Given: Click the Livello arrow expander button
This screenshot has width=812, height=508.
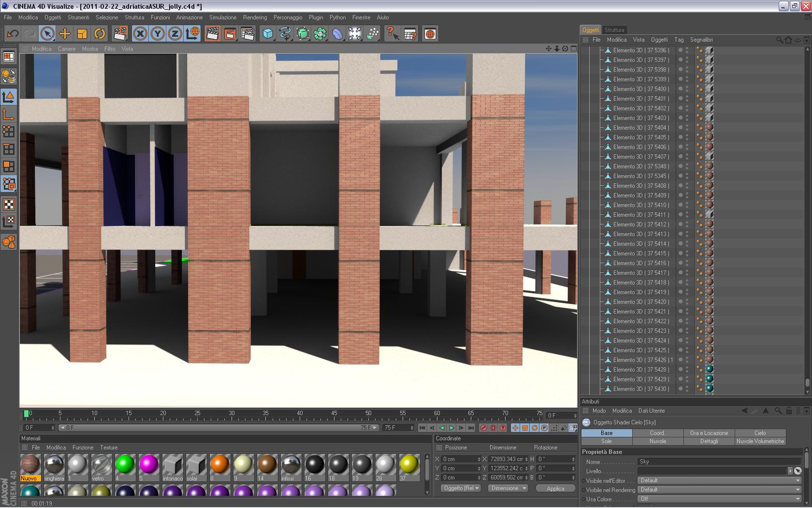Looking at the screenshot, I should pyautogui.click(x=790, y=471).
